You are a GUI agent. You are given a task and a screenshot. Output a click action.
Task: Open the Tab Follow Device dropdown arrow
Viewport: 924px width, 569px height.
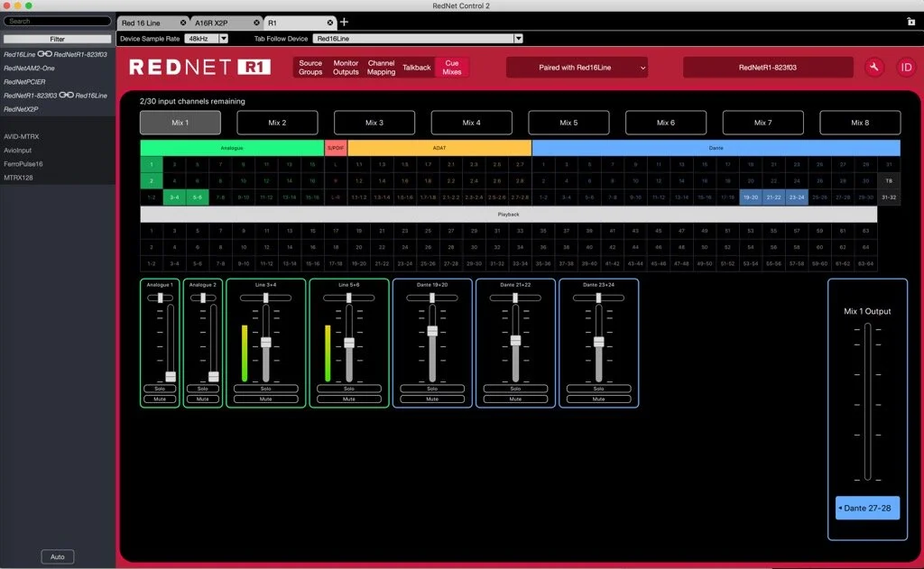click(x=518, y=38)
